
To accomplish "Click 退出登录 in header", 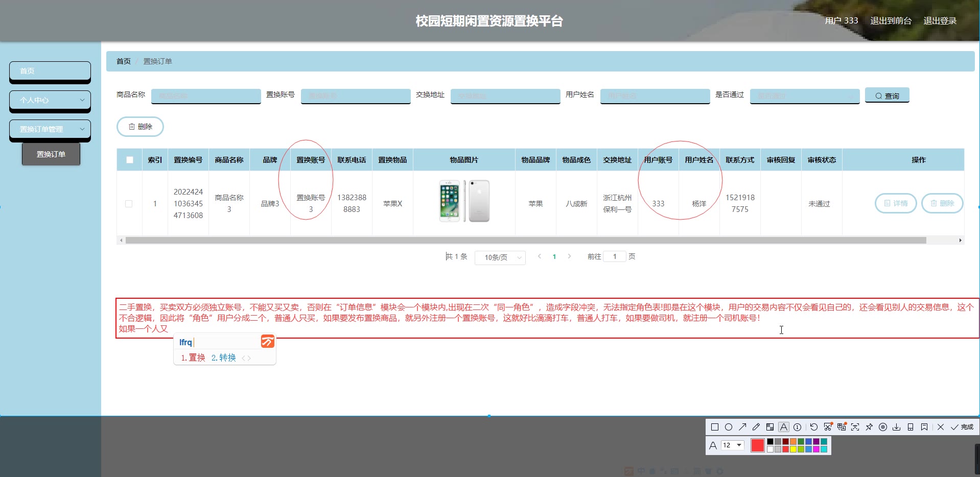I will point(940,21).
